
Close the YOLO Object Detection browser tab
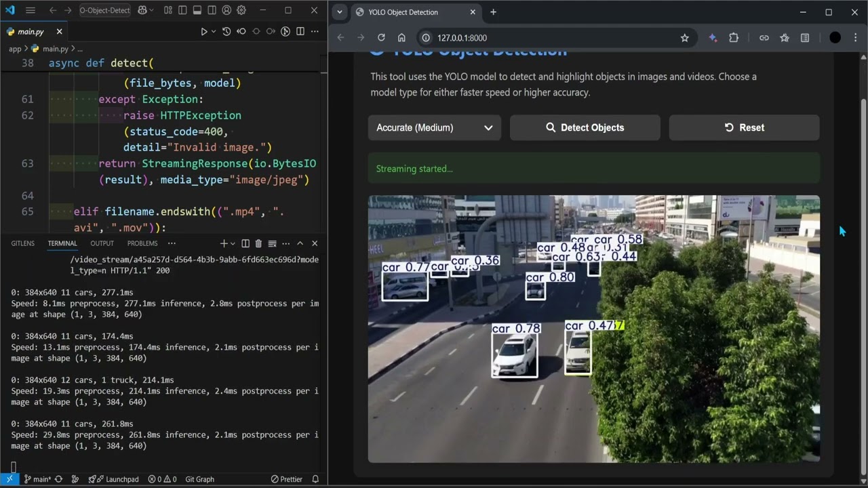click(x=473, y=12)
